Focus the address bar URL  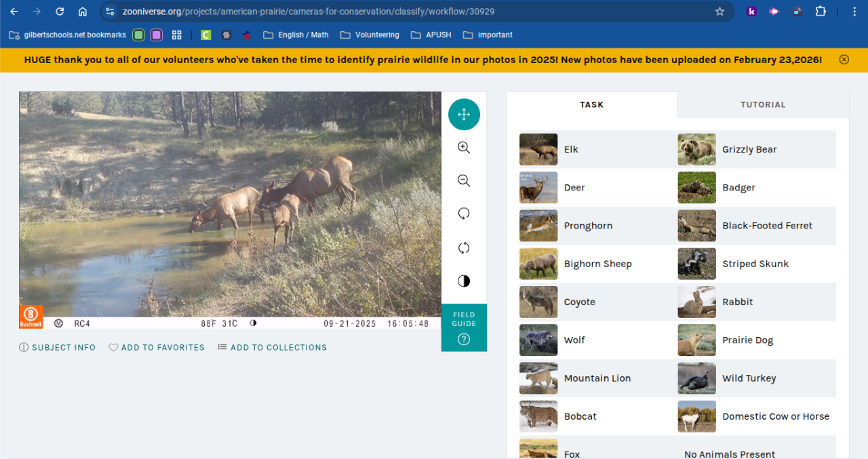click(309, 12)
